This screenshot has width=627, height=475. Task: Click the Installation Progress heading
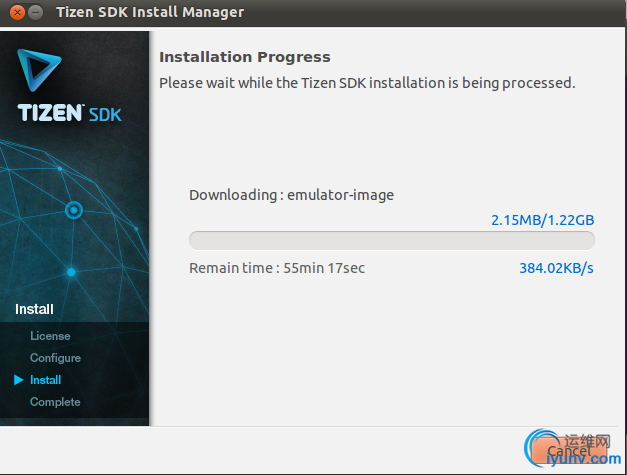[245, 57]
